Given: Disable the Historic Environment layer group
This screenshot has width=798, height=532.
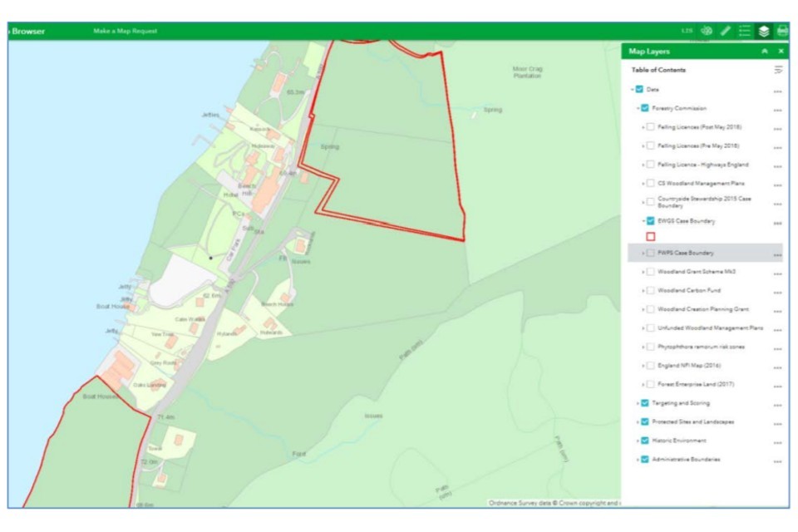Looking at the screenshot, I should pos(644,441).
